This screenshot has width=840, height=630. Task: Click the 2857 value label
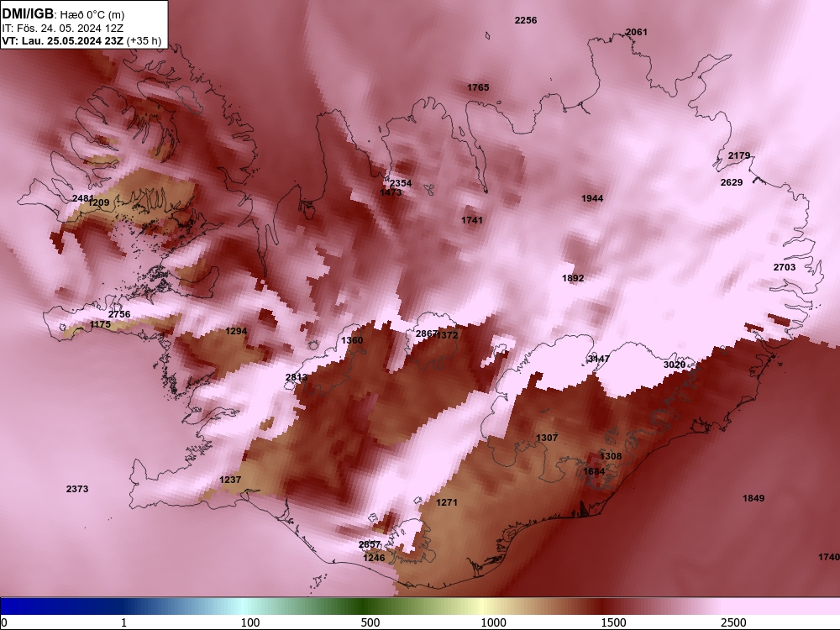(x=370, y=544)
